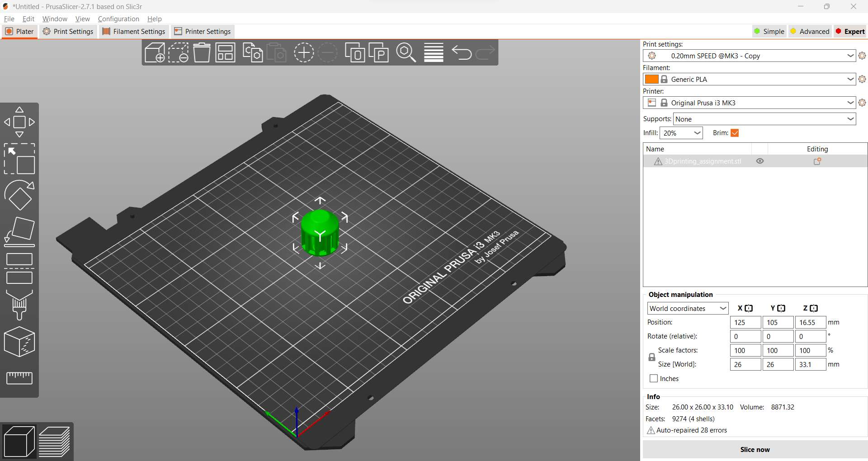The image size is (868, 461).
Task: Hide 3Dprinting_assignment.stl with eye icon
Action: click(x=760, y=161)
